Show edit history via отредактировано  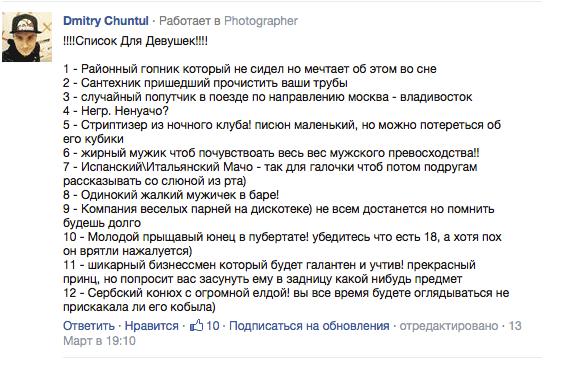click(x=449, y=326)
